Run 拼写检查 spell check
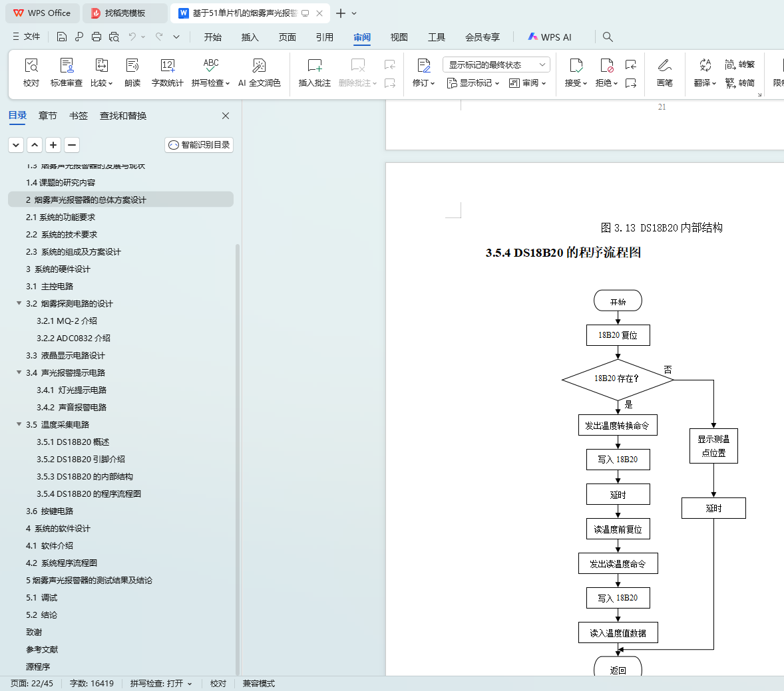 point(210,72)
